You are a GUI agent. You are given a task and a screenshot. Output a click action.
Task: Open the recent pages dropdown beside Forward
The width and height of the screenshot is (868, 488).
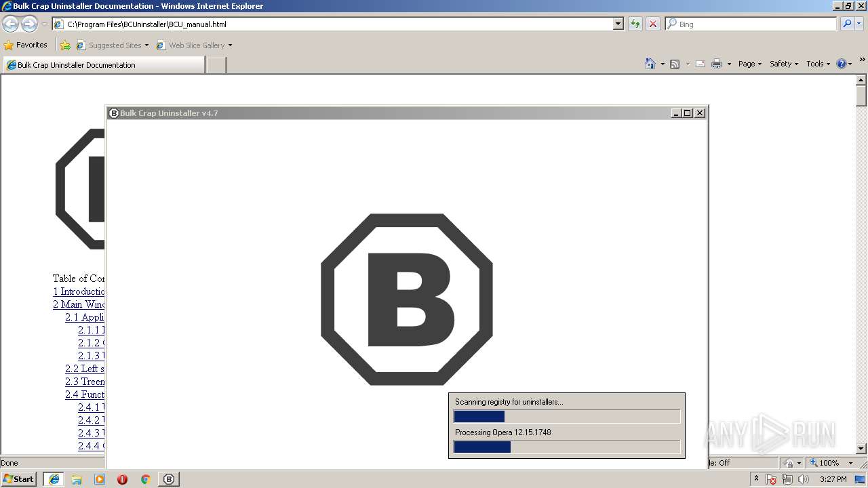click(x=44, y=24)
